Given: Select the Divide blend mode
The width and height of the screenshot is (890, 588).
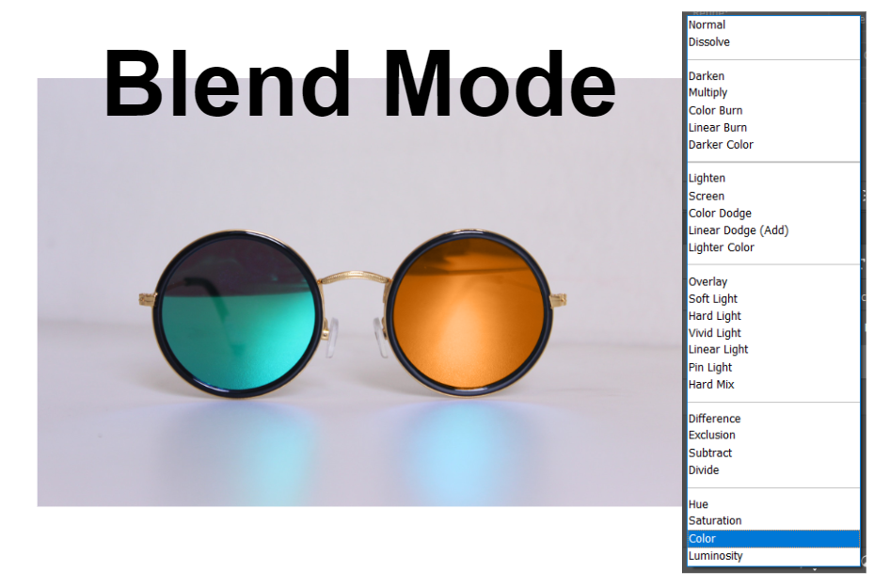Looking at the screenshot, I should [x=773, y=470].
